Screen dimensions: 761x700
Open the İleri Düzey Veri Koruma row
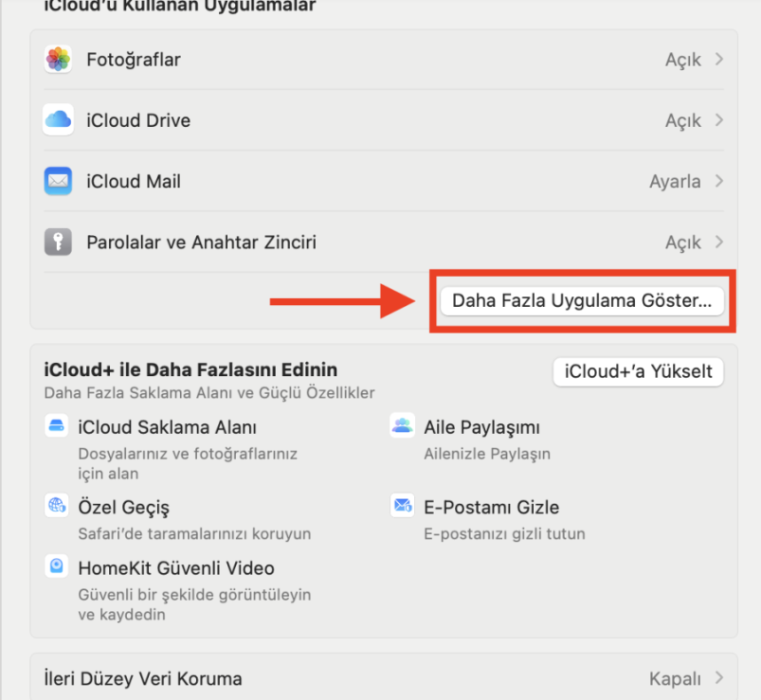pos(379,678)
